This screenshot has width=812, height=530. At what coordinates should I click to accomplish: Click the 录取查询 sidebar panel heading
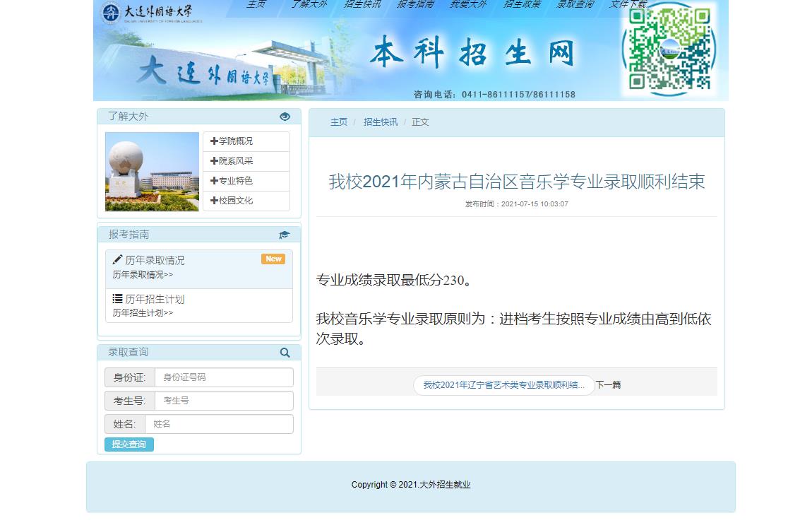pos(129,353)
